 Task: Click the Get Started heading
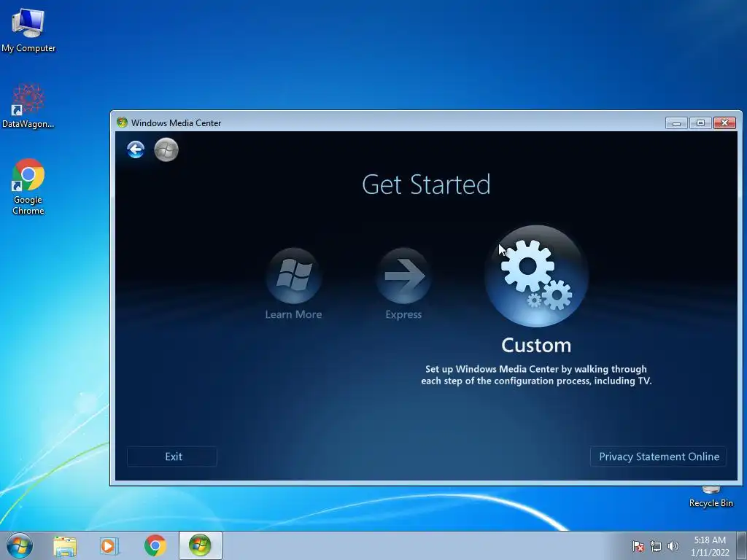click(x=426, y=184)
